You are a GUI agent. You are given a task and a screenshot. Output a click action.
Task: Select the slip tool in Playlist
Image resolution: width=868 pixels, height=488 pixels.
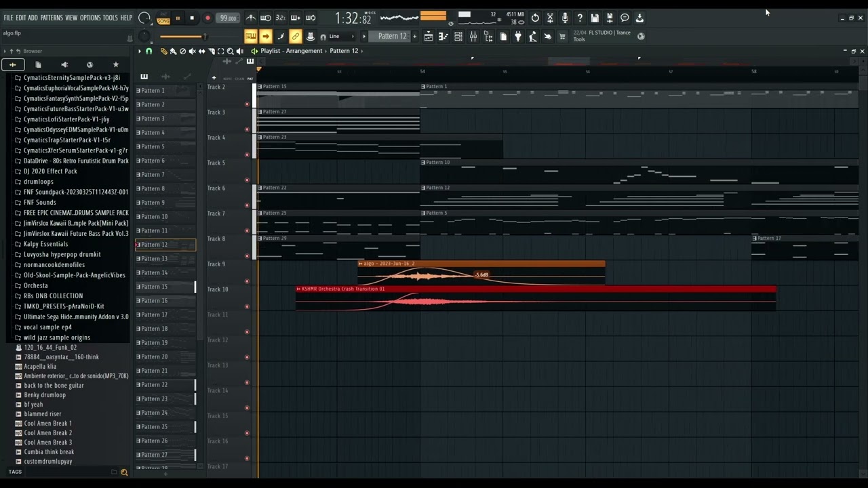pyautogui.click(x=201, y=52)
